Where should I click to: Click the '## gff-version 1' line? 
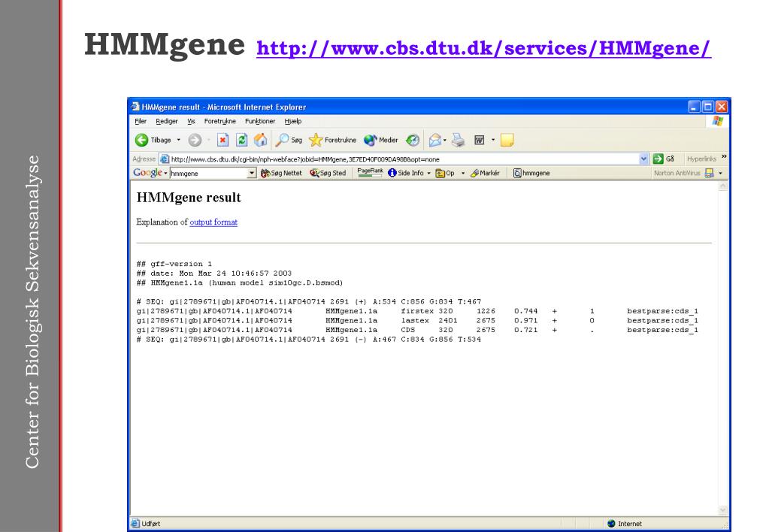pos(174,264)
